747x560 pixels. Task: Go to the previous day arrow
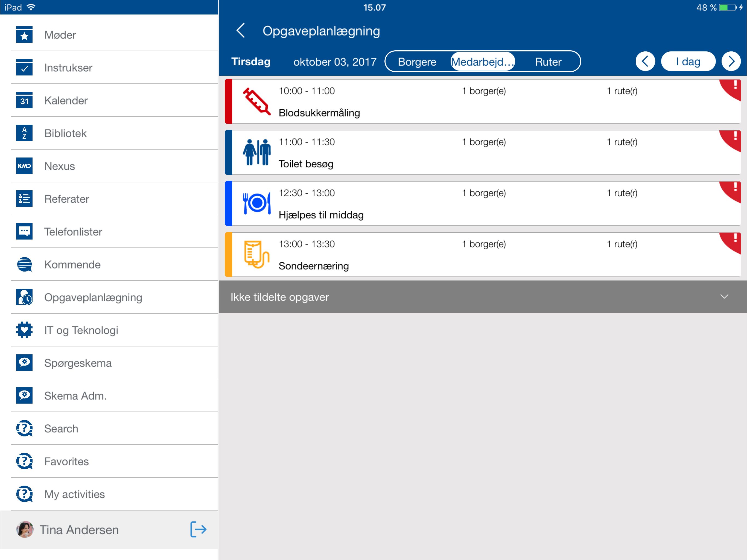tap(645, 62)
